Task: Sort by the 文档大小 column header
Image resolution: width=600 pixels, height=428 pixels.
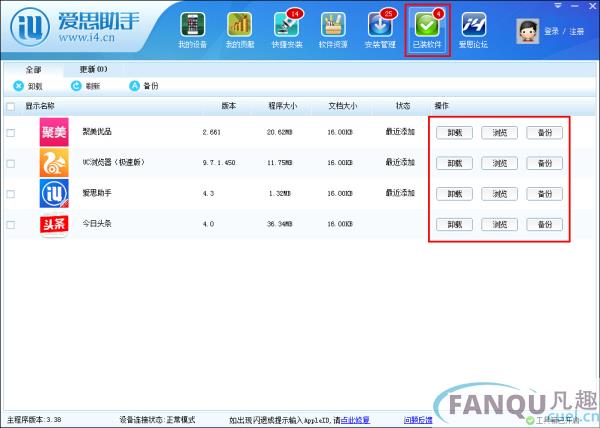Action: coord(342,106)
